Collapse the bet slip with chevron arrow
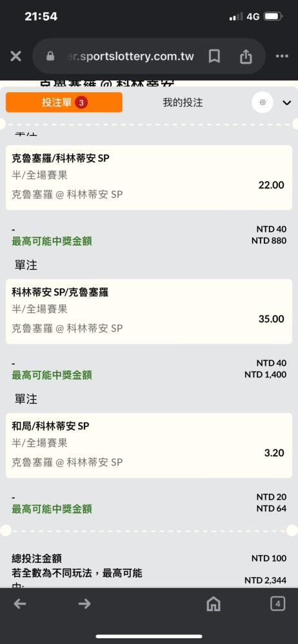 (287, 102)
